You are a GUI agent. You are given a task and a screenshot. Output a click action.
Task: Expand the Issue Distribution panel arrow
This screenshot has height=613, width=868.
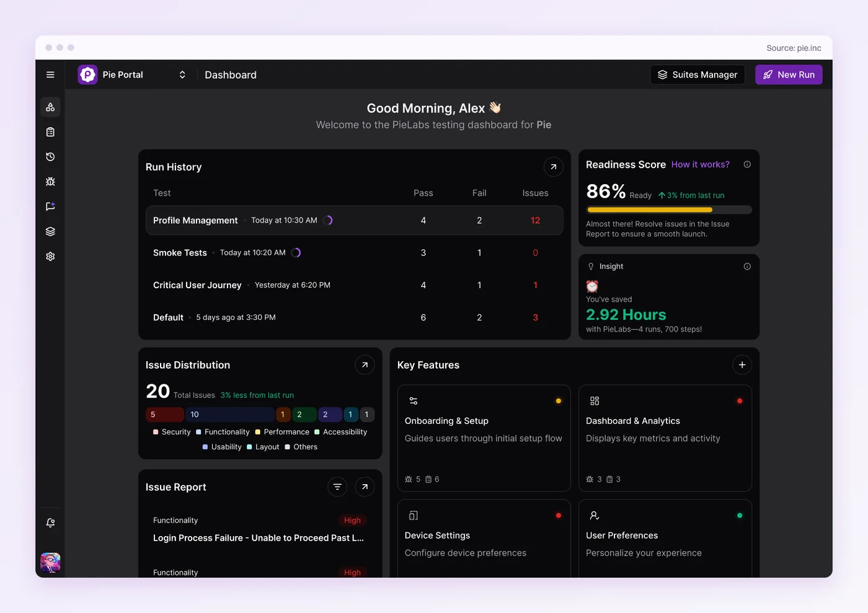point(365,365)
